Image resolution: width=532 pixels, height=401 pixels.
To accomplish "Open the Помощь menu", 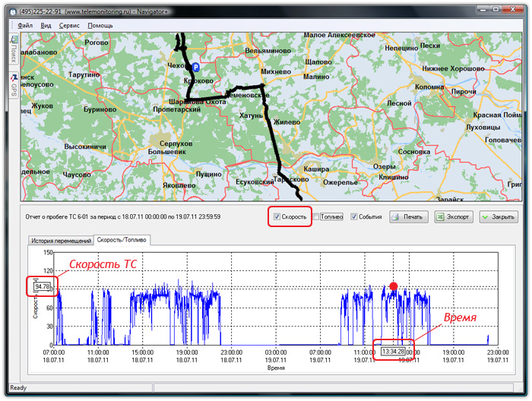I will (x=100, y=26).
